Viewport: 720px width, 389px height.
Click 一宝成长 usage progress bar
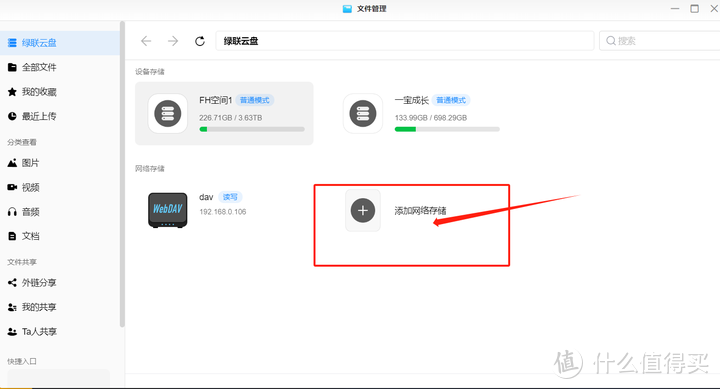tap(447, 130)
